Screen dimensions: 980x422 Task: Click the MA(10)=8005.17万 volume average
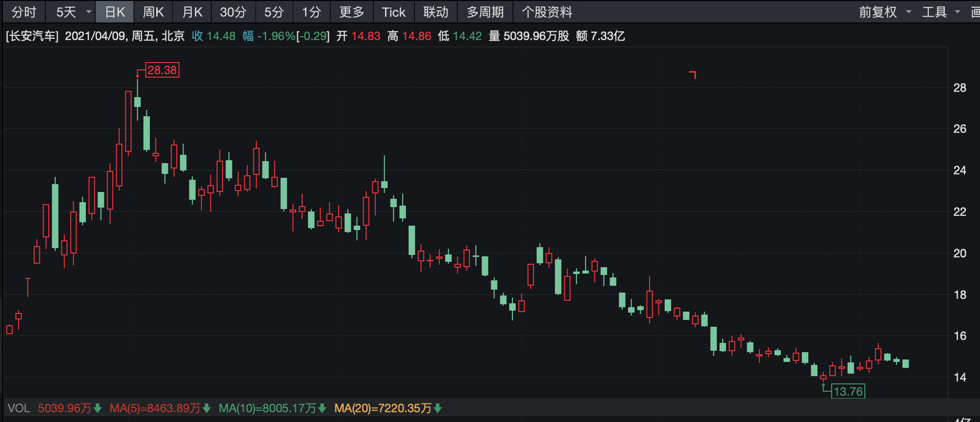point(267,408)
